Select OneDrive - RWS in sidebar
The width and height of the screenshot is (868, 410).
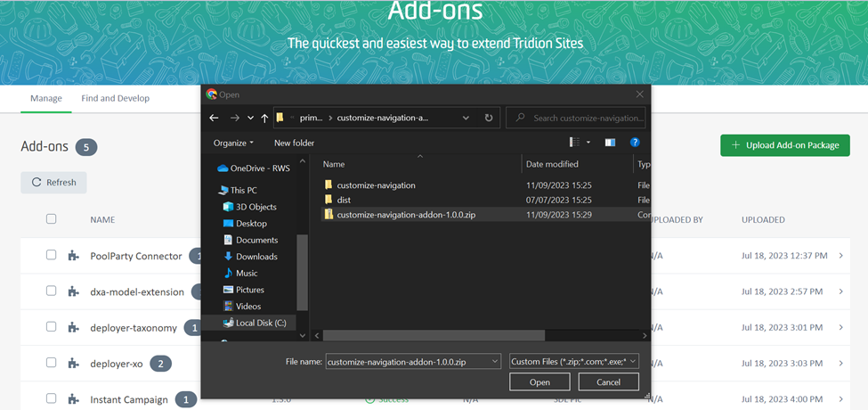[x=253, y=168]
